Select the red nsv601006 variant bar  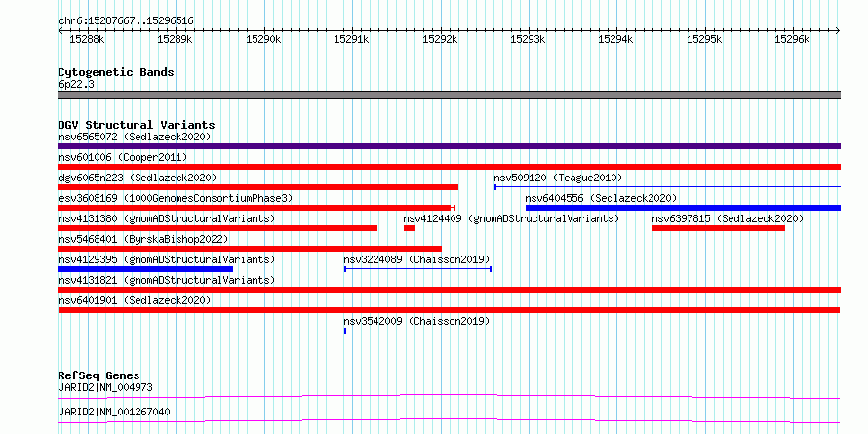click(x=449, y=167)
